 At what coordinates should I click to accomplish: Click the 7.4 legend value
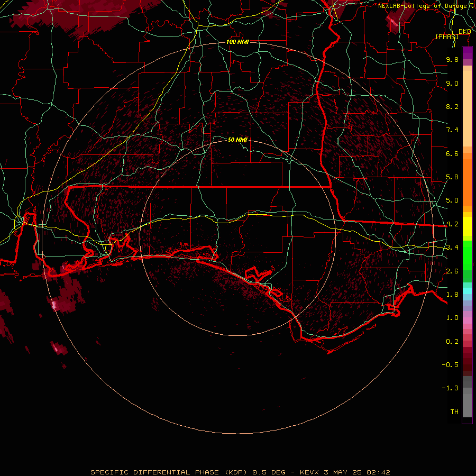pyautogui.click(x=452, y=130)
